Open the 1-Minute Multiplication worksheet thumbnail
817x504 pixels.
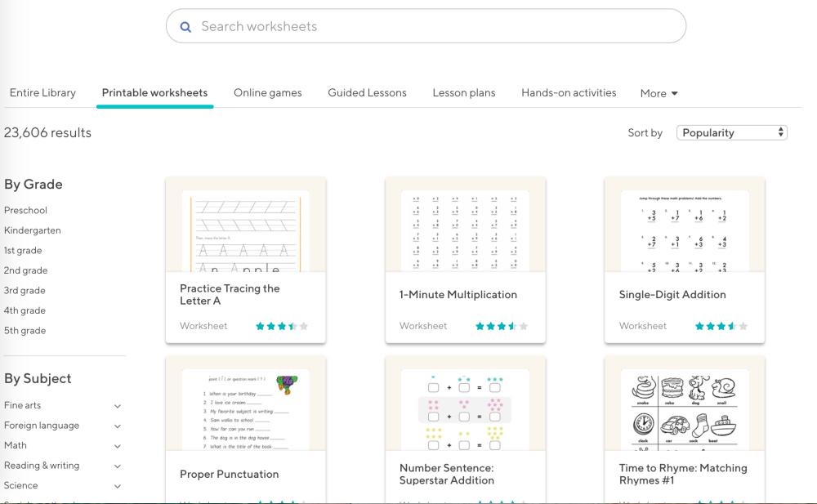click(x=465, y=232)
